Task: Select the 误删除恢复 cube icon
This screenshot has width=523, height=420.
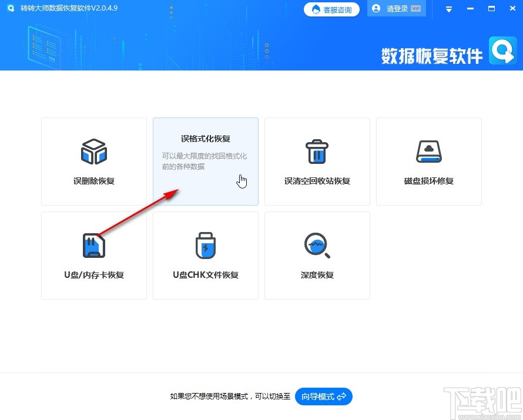Action: [x=93, y=152]
